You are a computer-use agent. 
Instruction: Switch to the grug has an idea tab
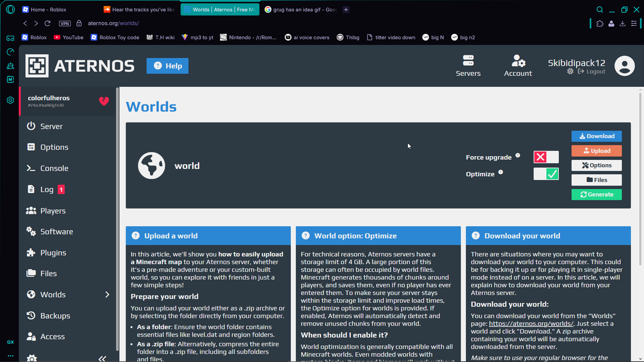tap(301, 10)
